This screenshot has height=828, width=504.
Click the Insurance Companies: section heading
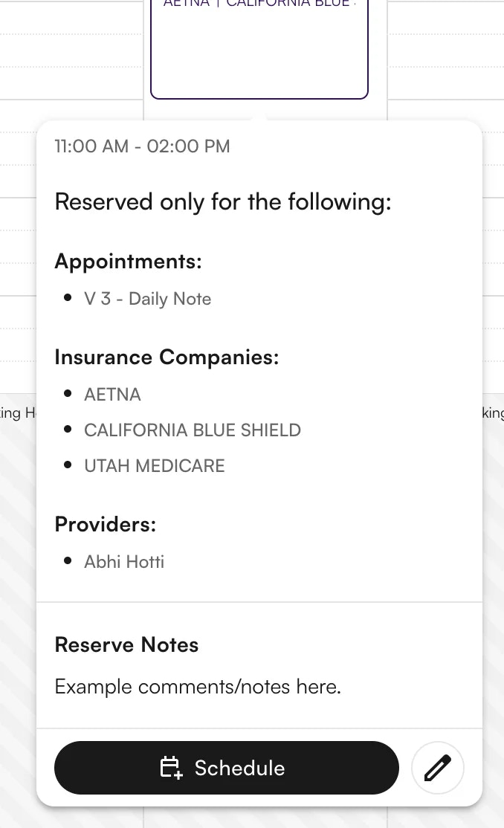click(167, 357)
